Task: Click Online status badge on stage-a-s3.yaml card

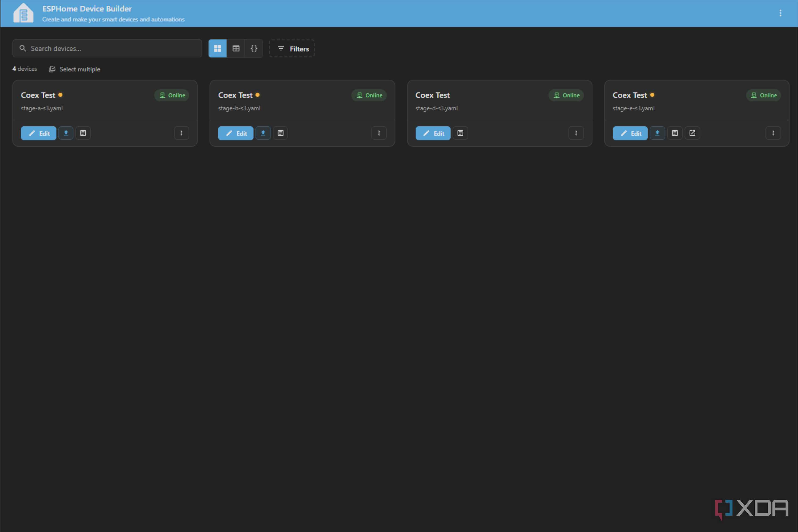Action: tap(172, 95)
